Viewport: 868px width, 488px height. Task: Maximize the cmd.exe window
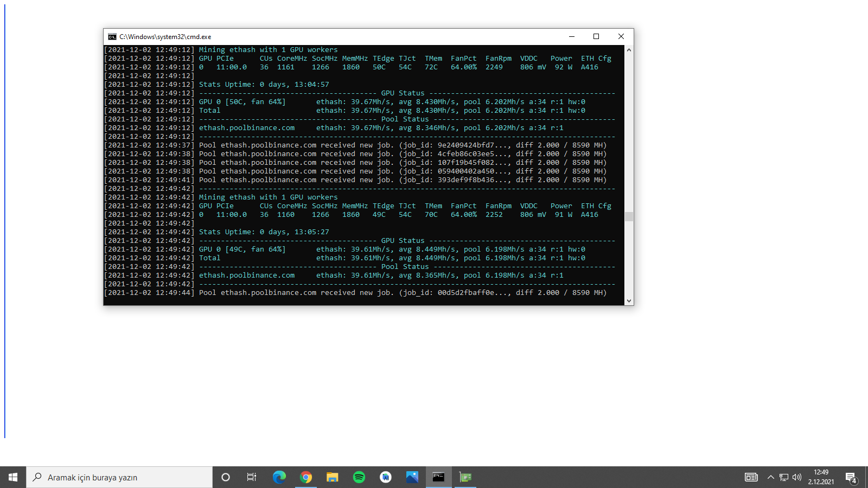coord(596,36)
